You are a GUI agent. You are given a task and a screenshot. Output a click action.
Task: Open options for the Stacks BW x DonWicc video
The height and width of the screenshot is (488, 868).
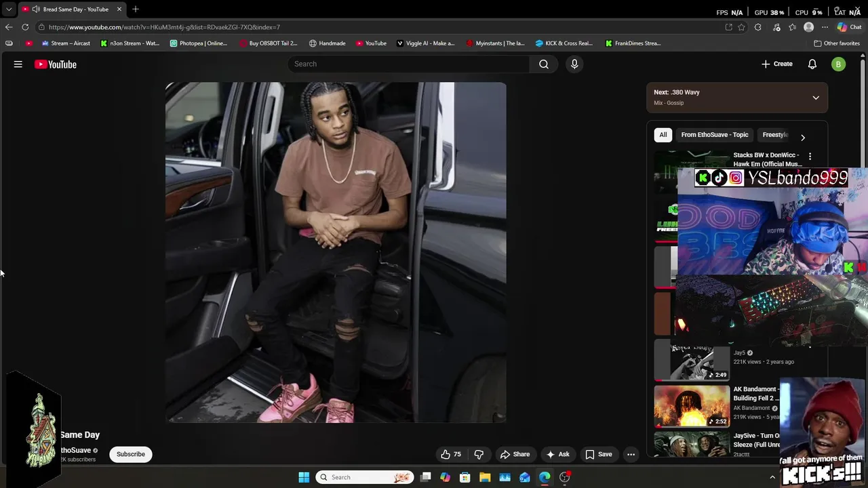click(x=810, y=156)
